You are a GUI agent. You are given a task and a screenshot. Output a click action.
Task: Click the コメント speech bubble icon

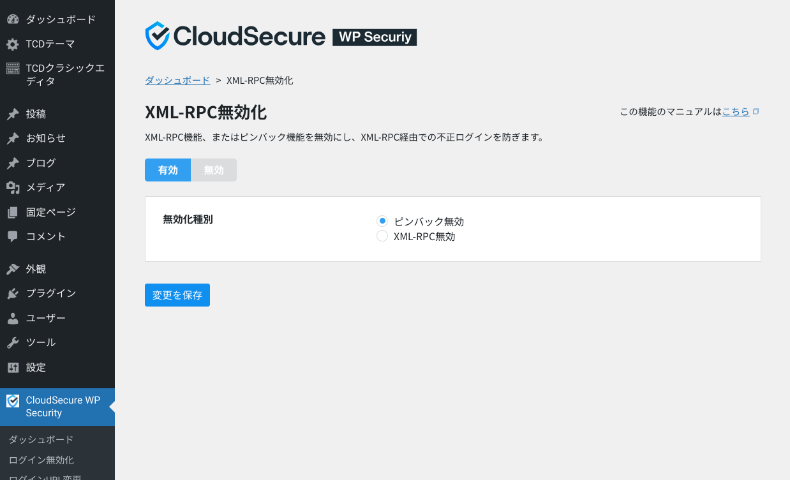13,236
